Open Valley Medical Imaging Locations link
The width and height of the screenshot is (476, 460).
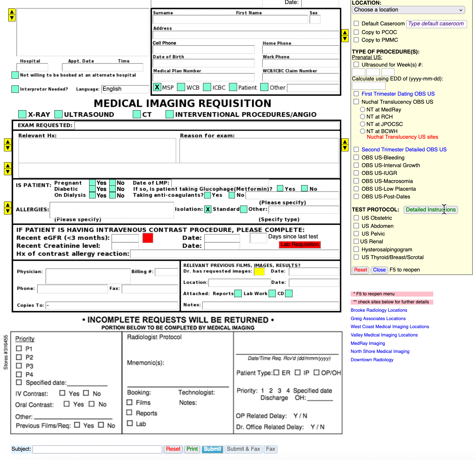tap(384, 335)
